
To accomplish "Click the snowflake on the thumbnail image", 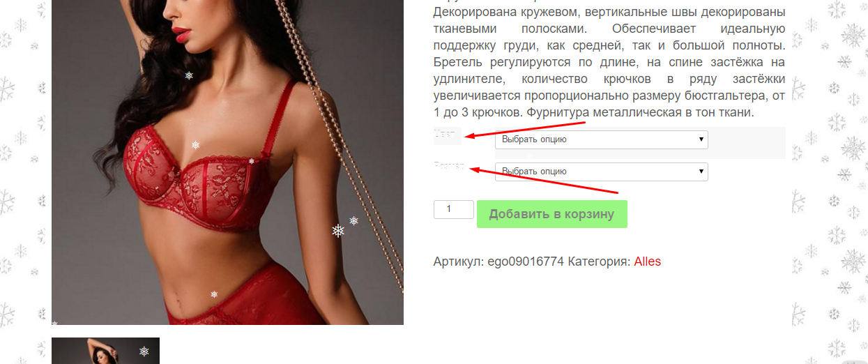I will click(x=144, y=351).
